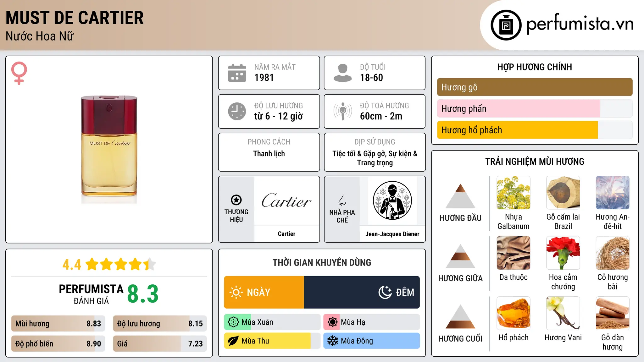This screenshot has width=644, height=362.
Task: Click the perfumista.vn bottle logo icon
Action: click(506, 25)
